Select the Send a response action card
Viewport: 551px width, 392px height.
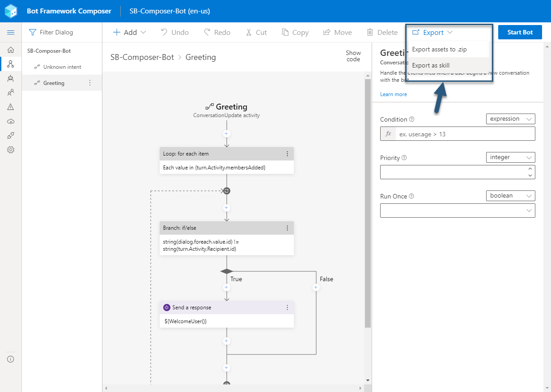point(226,314)
